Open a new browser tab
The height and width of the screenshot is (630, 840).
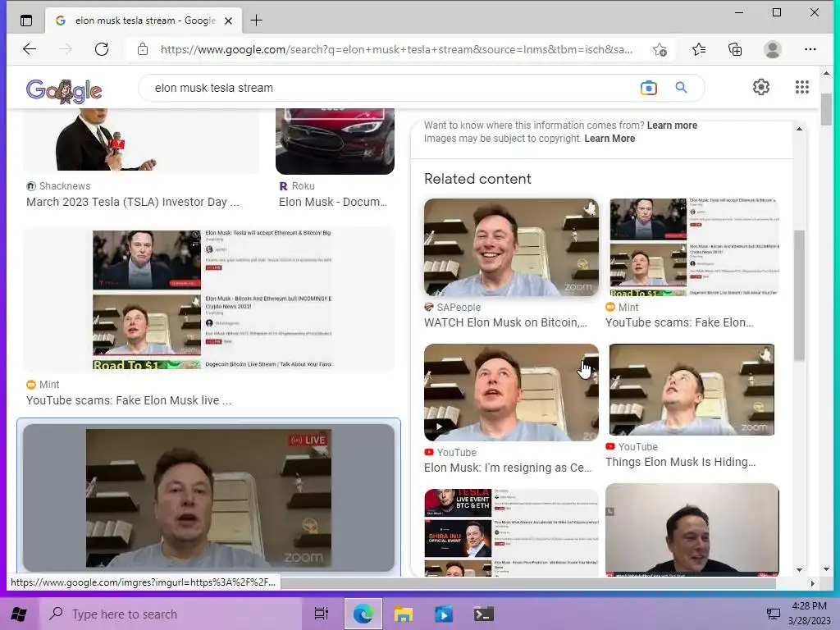(256, 21)
